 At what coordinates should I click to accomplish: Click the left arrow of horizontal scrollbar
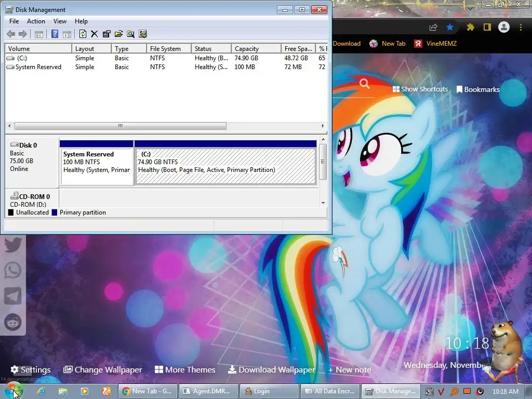coord(9,126)
